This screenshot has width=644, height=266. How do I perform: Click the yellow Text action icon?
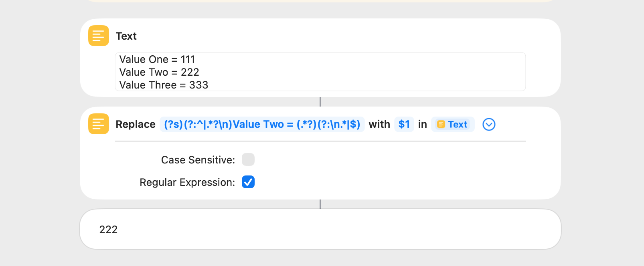coord(99,36)
